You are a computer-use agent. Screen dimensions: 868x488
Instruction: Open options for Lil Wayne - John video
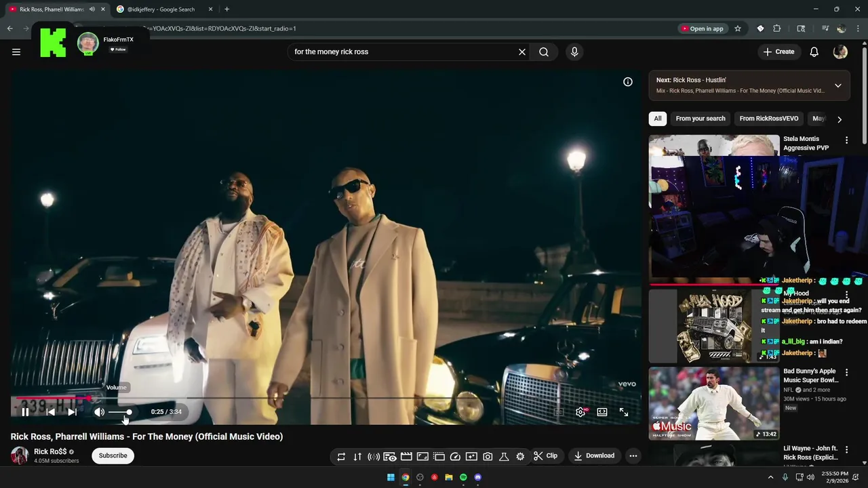pos(846,450)
